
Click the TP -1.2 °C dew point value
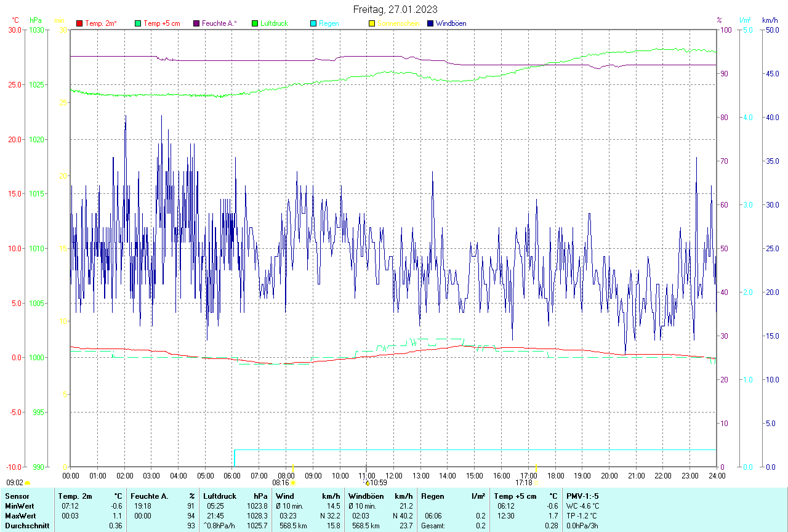pos(582,516)
